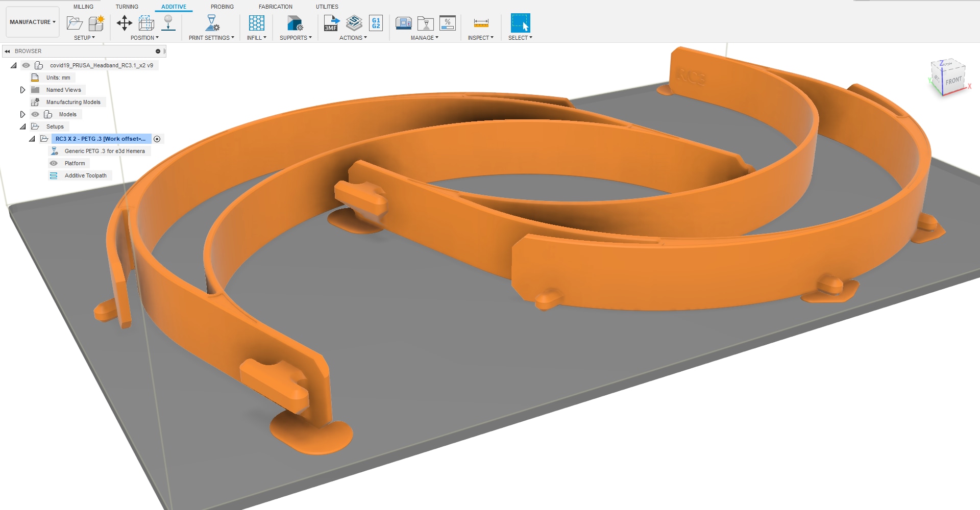Click the Infill honeycomb icon

(x=256, y=23)
